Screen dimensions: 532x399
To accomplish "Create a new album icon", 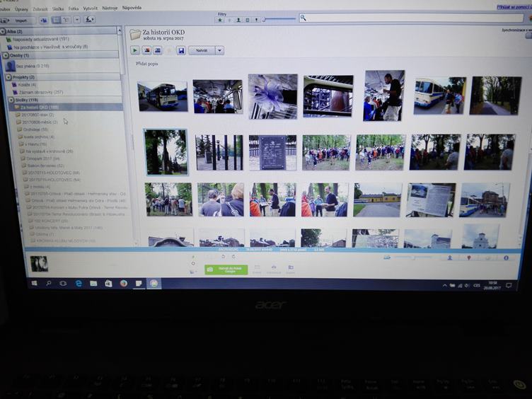I will click(44, 21).
